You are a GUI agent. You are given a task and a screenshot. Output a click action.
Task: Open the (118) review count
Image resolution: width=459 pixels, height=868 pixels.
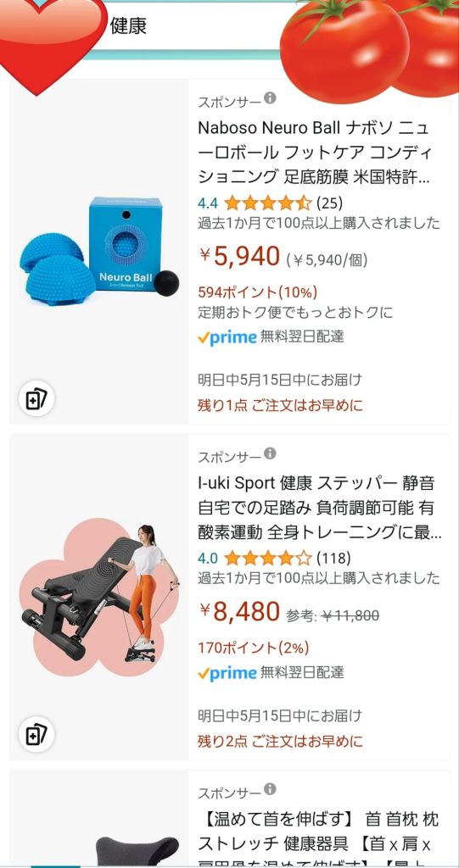pos(333,558)
